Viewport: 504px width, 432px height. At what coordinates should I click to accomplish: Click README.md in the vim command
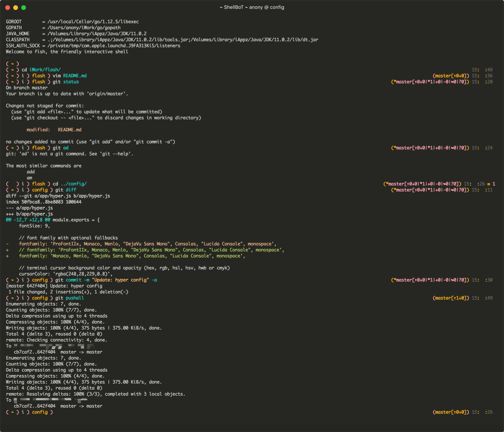(75, 76)
